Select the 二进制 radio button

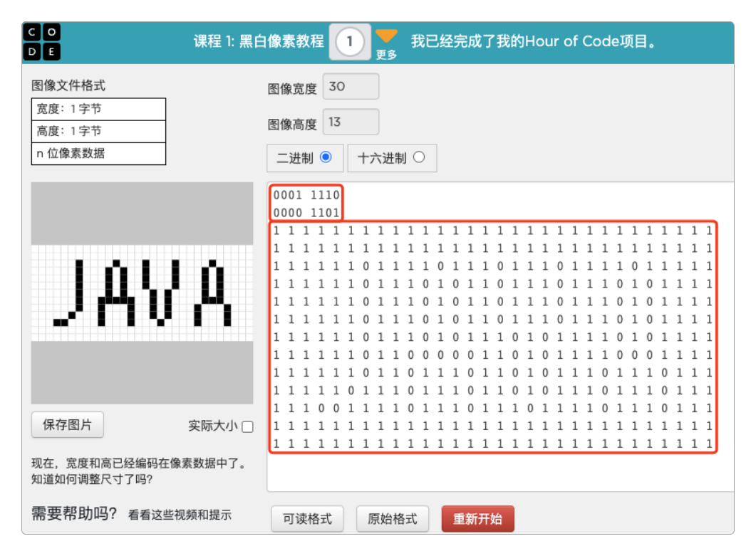coord(326,157)
